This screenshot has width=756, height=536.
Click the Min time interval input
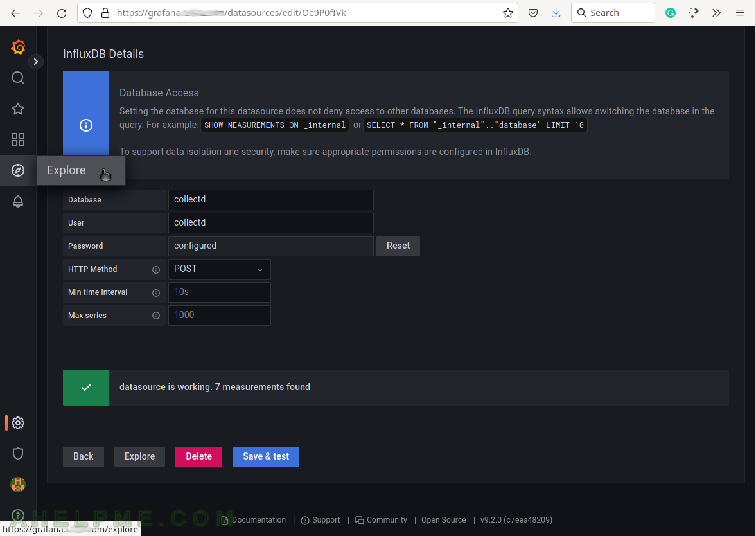click(x=220, y=292)
